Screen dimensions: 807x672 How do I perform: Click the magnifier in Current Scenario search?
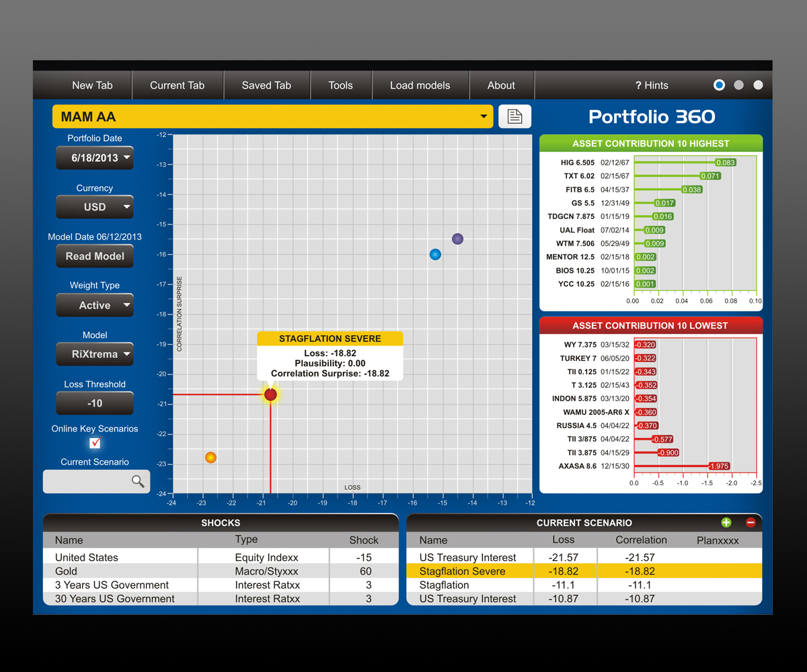pyautogui.click(x=138, y=480)
